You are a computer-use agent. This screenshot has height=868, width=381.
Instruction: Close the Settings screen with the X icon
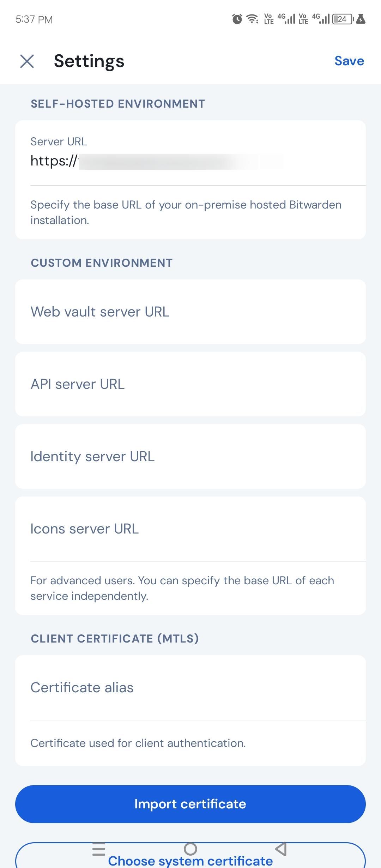tap(27, 61)
